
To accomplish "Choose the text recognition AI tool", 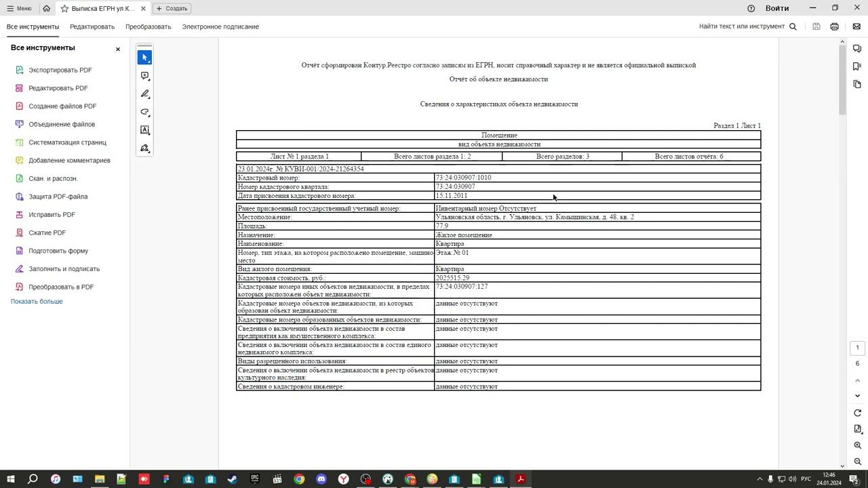I will point(144,130).
